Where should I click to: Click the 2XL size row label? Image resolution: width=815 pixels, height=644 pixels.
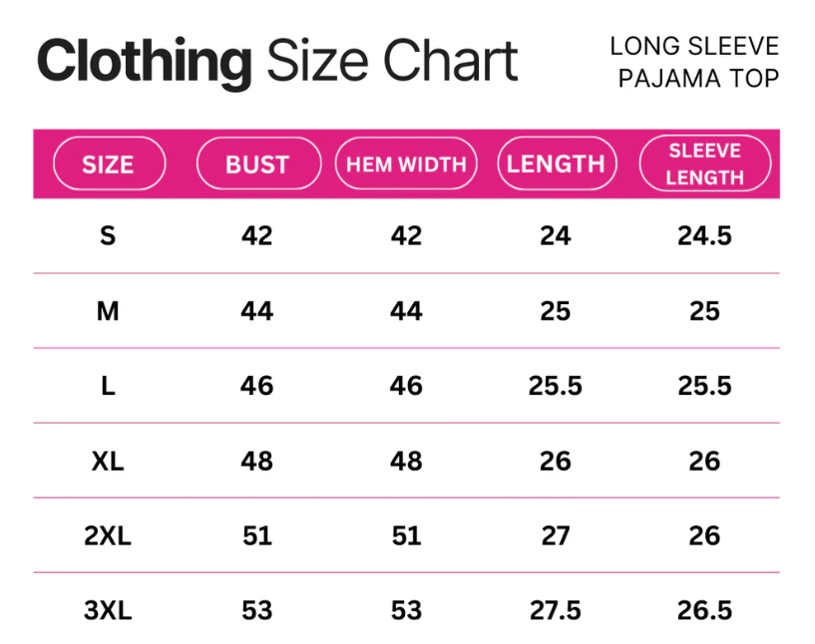click(108, 535)
